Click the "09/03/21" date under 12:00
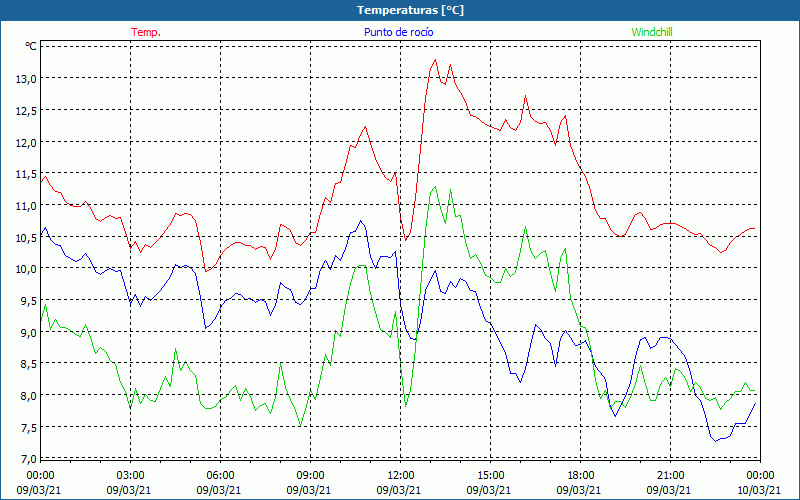The image size is (800, 500). pos(398,490)
